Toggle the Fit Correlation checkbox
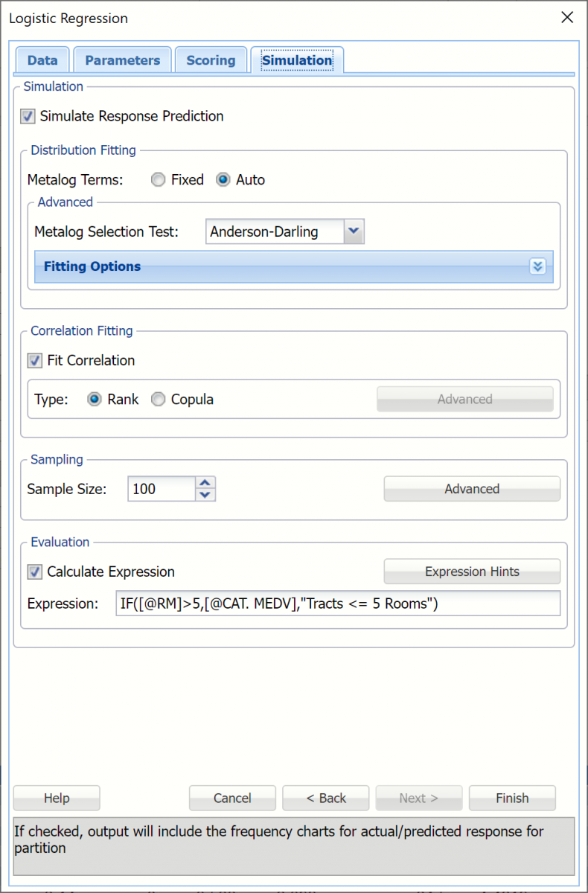Viewport: 588px width, 893px height. point(35,361)
